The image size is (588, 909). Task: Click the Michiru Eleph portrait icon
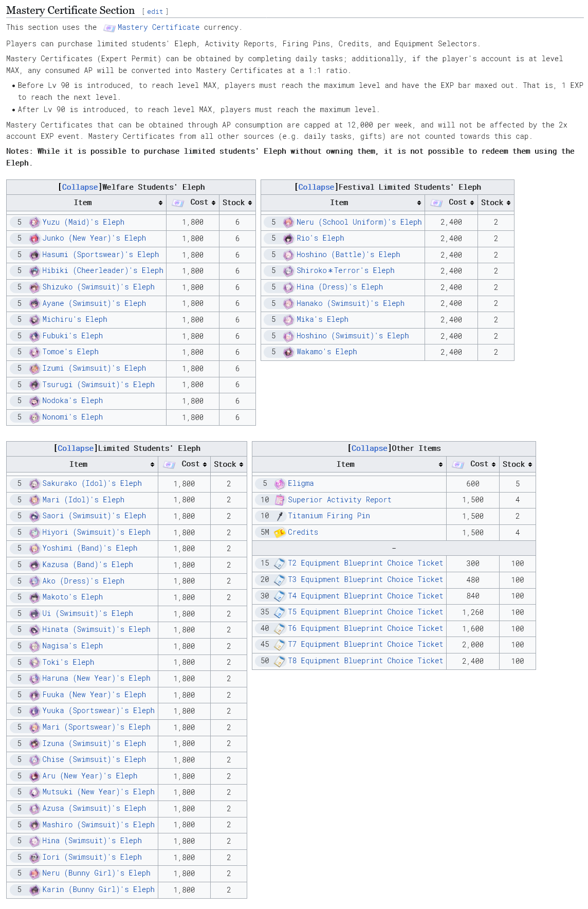pos(34,320)
